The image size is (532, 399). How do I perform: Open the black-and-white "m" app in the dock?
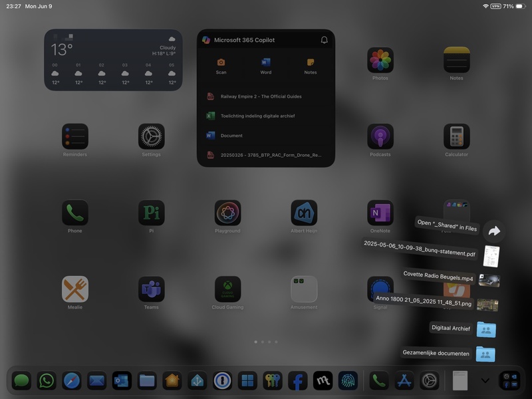323,380
